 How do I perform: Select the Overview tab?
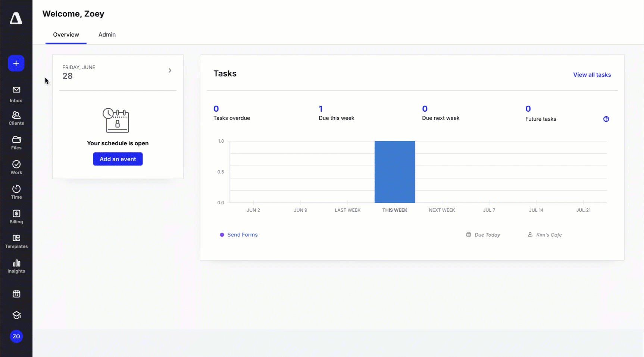click(x=66, y=34)
